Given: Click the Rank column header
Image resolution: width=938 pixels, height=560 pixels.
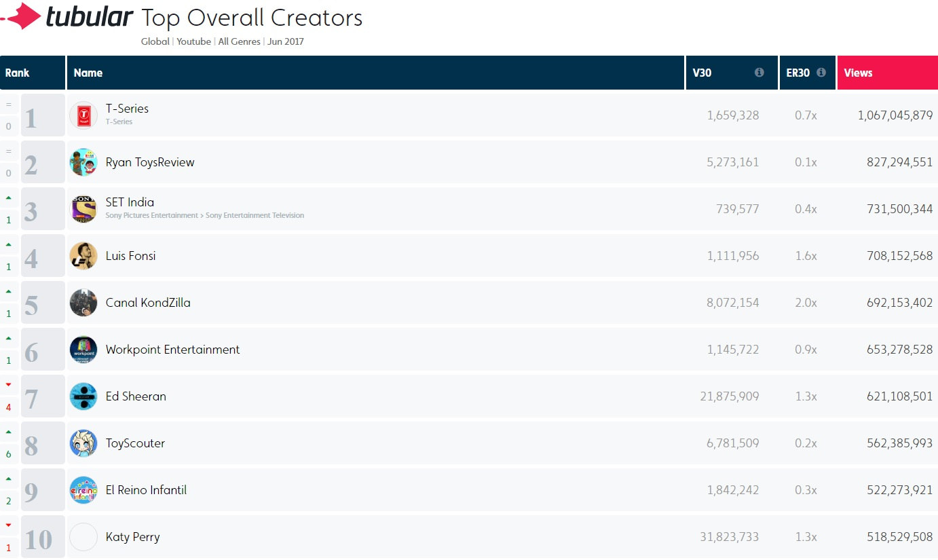Looking at the screenshot, I should pyautogui.click(x=18, y=73).
